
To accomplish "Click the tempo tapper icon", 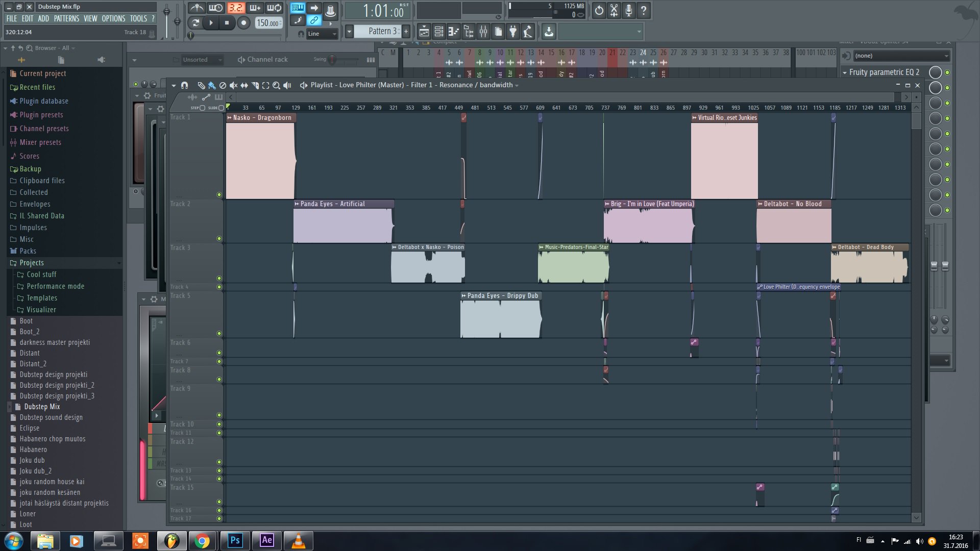I will (x=528, y=32).
